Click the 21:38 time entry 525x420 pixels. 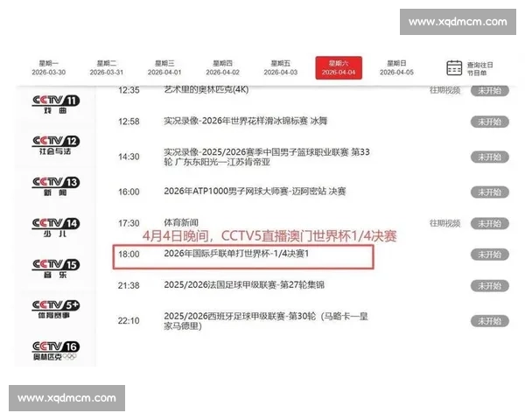tap(129, 286)
